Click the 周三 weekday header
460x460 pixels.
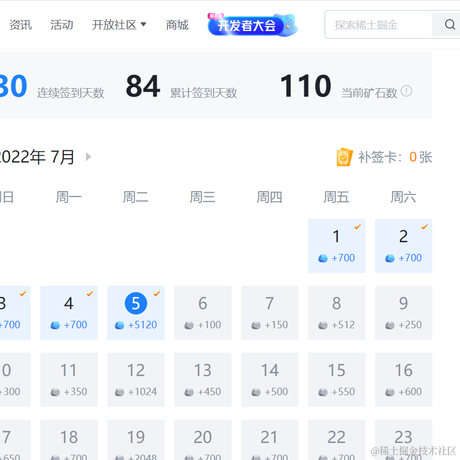click(x=202, y=197)
